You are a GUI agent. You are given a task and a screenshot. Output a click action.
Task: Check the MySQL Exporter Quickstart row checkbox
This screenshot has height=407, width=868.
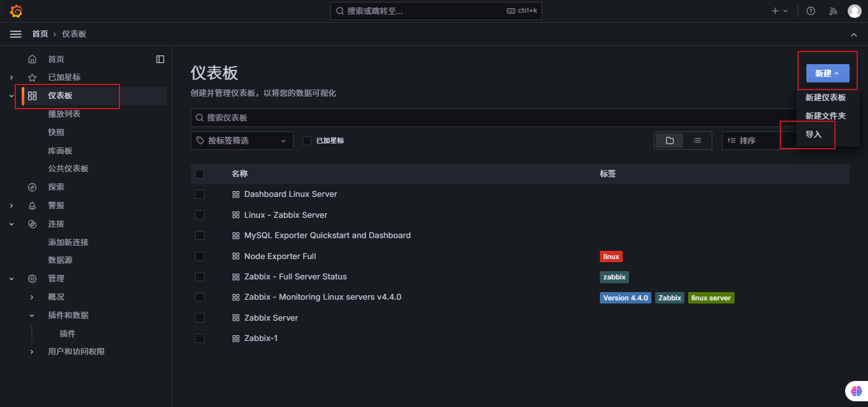(x=200, y=236)
